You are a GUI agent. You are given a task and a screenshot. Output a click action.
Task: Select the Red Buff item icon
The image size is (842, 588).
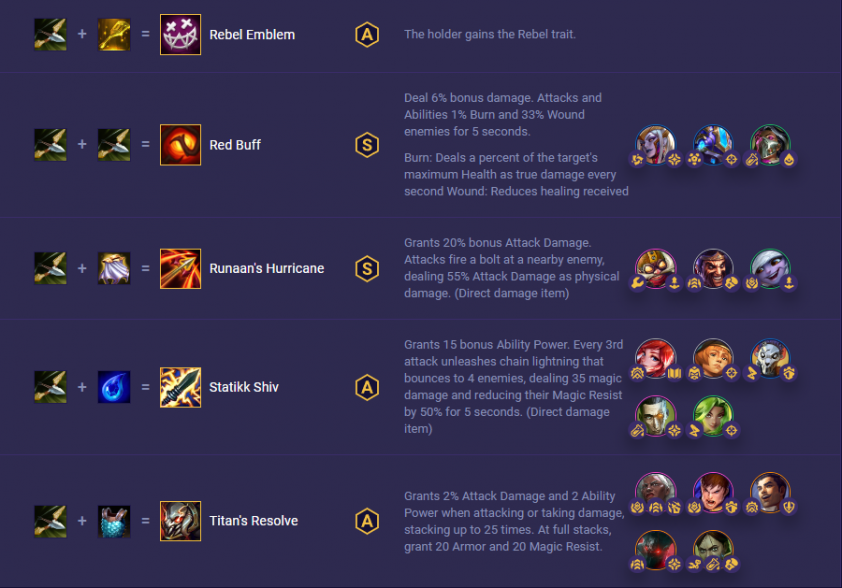pos(180,145)
